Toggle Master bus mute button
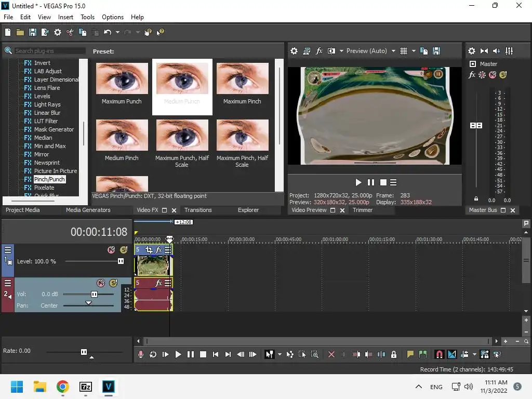The image size is (532, 399). pyautogui.click(x=493, y=75)
